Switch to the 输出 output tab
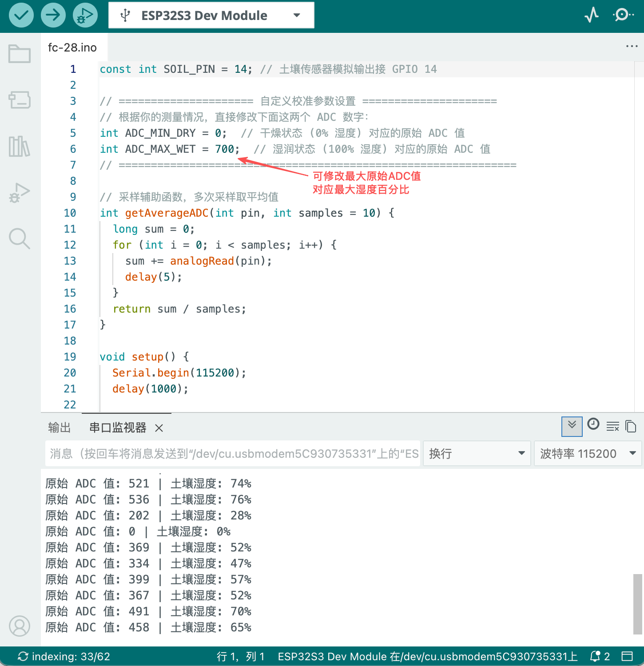The height and width of the screenshot is (666, 644). click(60, 428)
